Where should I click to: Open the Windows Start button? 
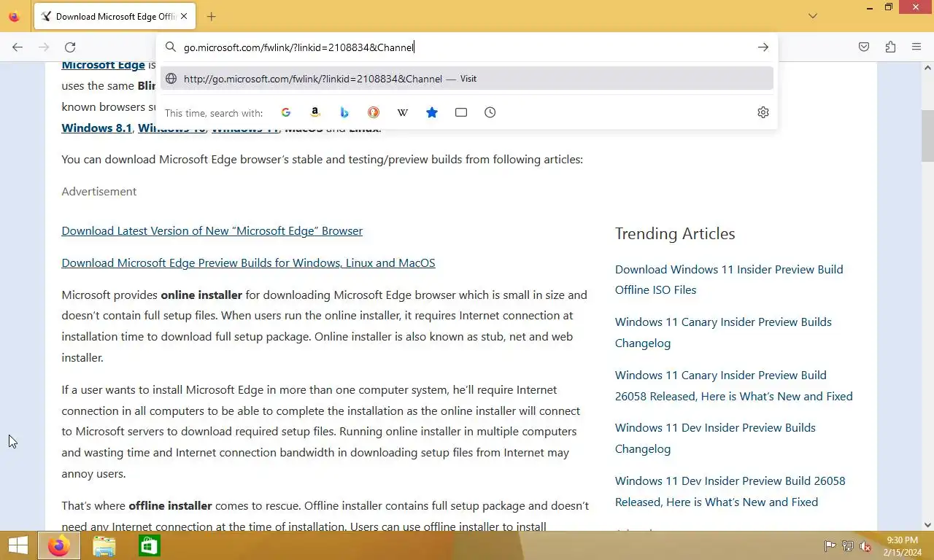18,545
